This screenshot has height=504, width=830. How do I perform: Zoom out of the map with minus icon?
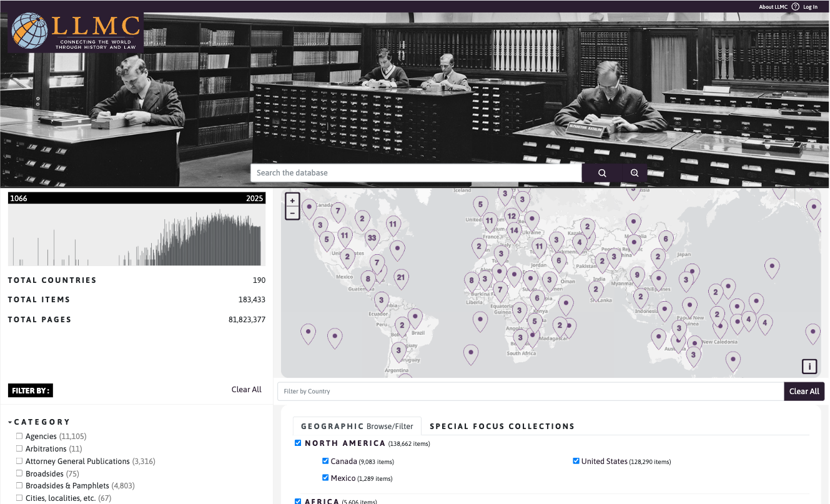[x=292, y=213]
